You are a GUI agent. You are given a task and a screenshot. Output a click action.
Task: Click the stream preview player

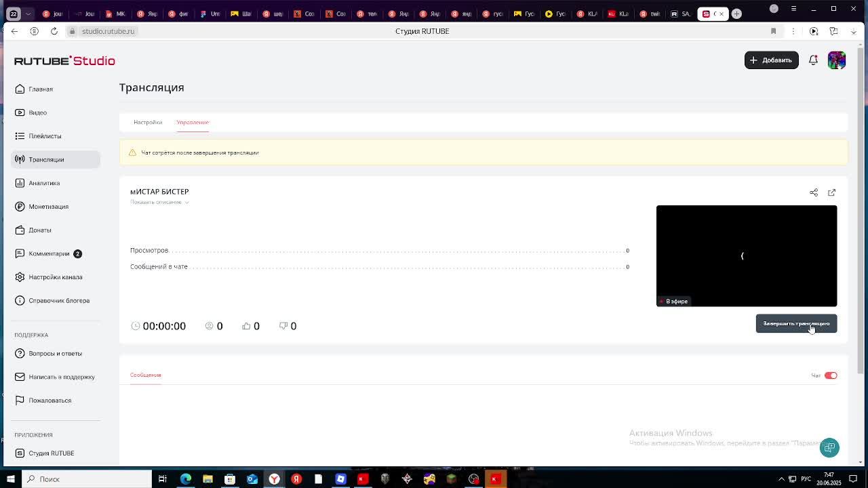[747, 256]
